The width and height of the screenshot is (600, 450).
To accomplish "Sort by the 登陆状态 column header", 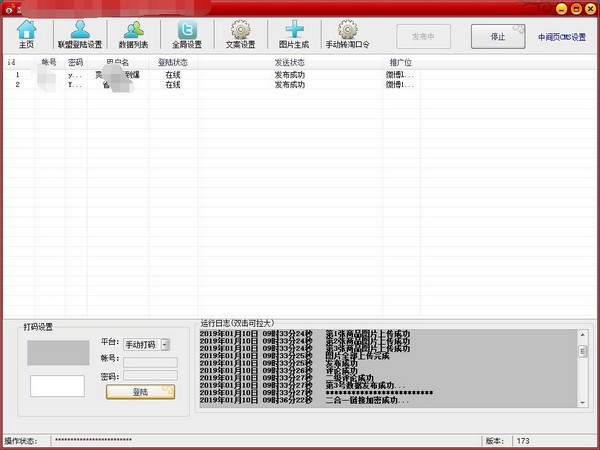I will (173, 62).
